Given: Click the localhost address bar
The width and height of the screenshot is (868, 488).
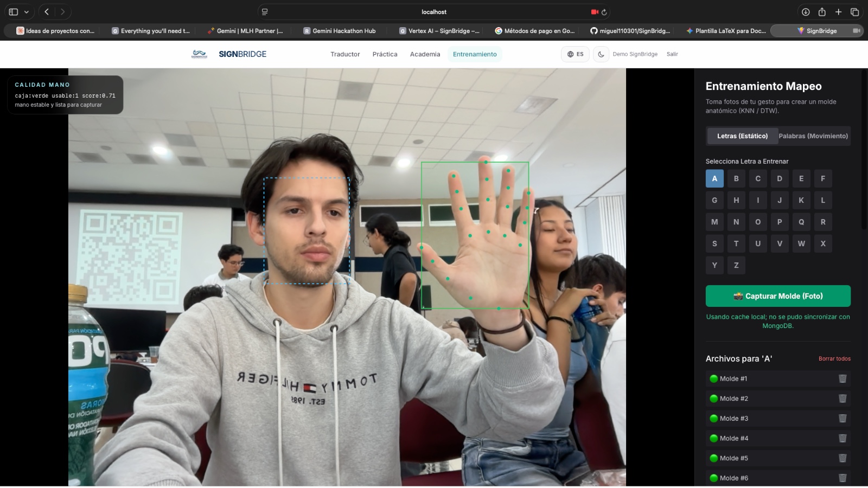Looking at the screenshot, I should point(434,12).
